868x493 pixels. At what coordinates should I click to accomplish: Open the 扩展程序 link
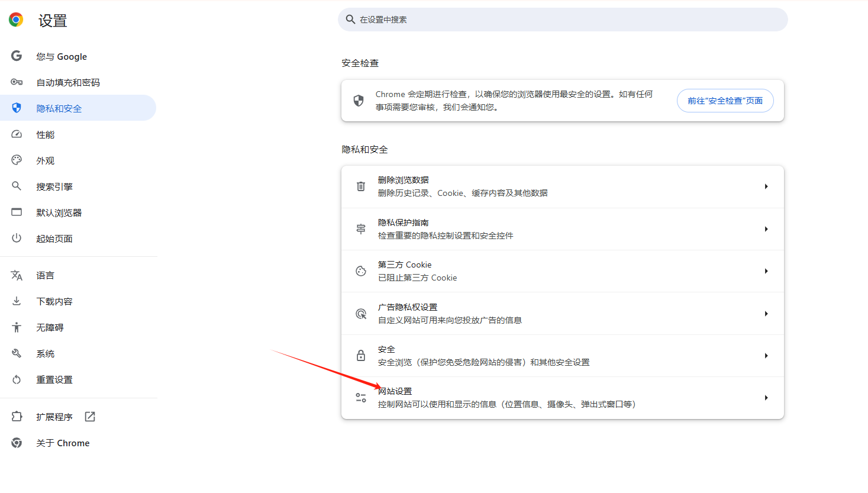point(78,417)
